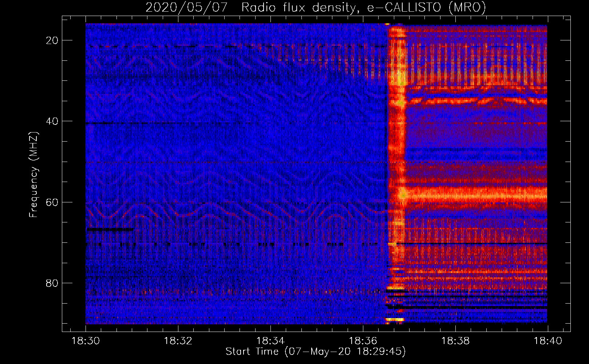Select the 18:38 time tick label
The height and width of the screenshot is (364, 589).
(x=455, y=341)
